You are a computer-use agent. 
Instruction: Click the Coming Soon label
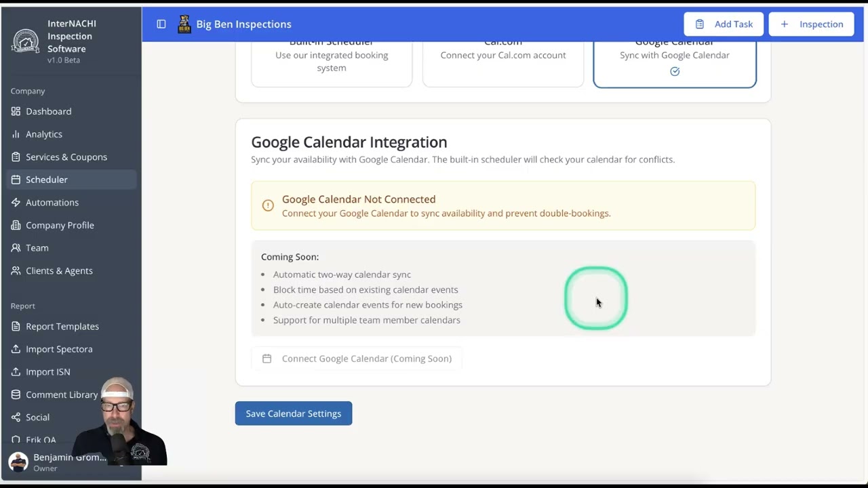click(x=290, y=257)
